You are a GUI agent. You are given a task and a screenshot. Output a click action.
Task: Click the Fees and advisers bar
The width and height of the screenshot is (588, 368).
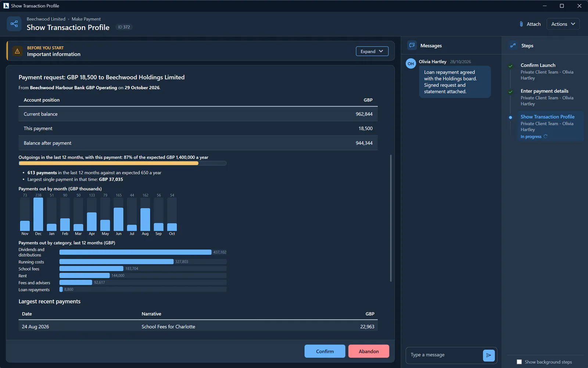[x=76, y=282]
